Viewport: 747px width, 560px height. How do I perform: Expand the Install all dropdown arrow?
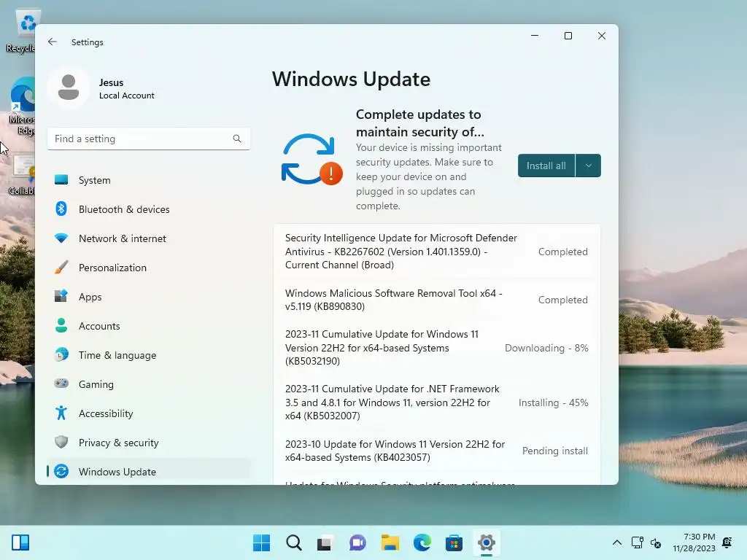(x=589, y=166)
